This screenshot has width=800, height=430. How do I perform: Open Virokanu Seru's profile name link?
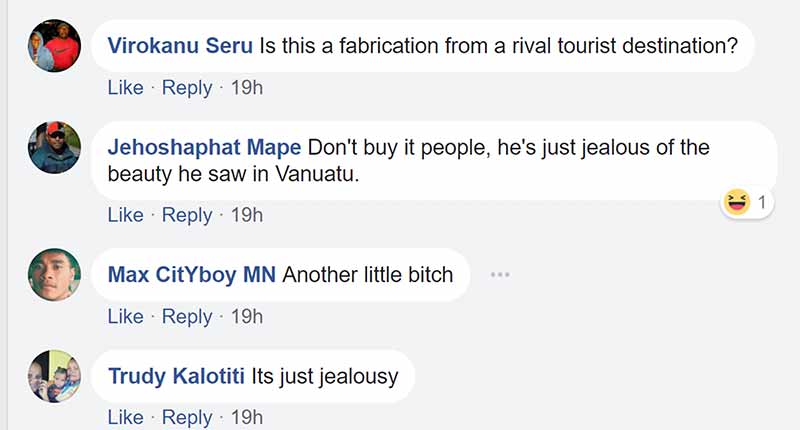click(180, 46)
